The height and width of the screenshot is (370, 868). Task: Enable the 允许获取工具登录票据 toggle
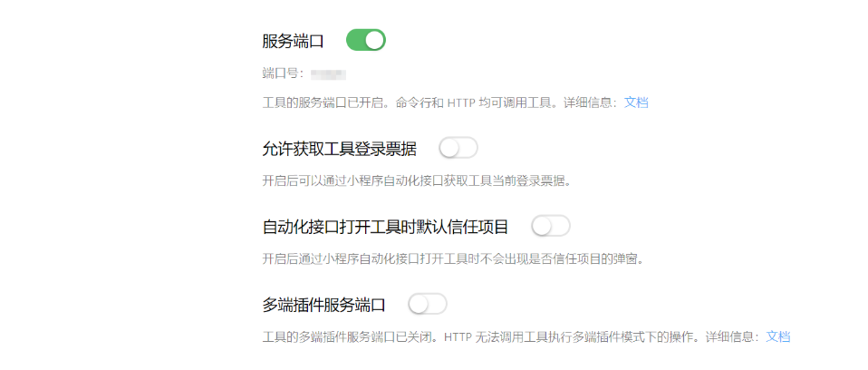[x=458, y=148]
